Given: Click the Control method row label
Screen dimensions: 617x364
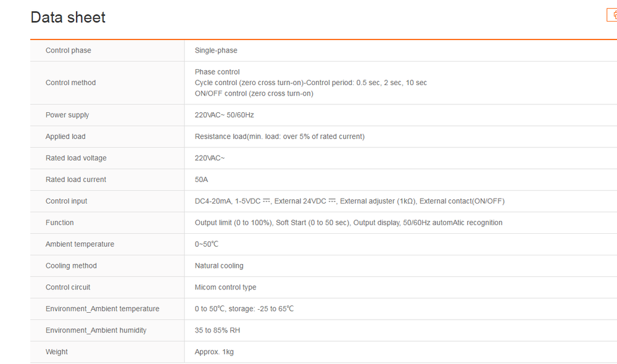Looking at the screenshot, I should click(70, 83).
